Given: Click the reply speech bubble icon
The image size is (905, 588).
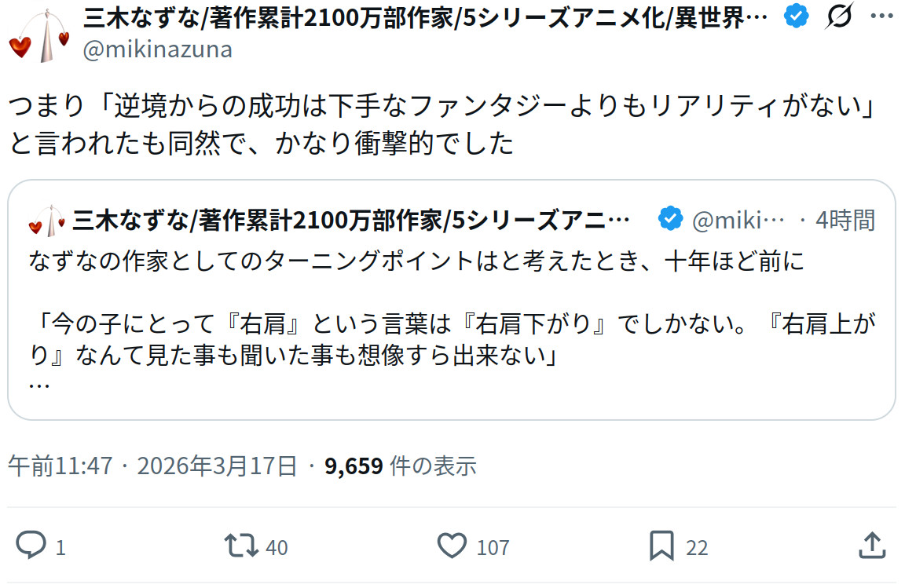Looking at the screenshot, I should (31, 545).
